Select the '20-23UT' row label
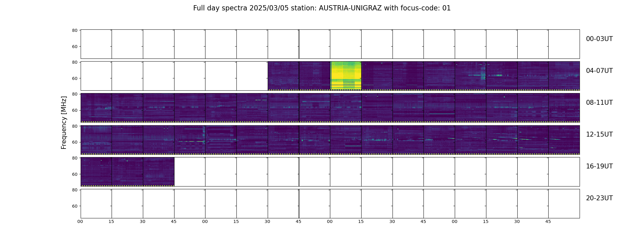Viewport: 644px width, 245px height. click(599, 198)
